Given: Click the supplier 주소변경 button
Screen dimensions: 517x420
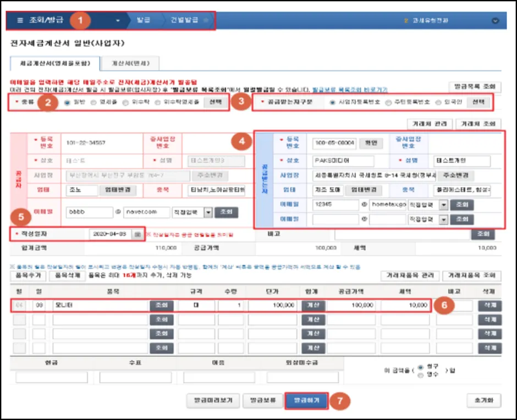Looking at the screenshot, I should 210,175.
